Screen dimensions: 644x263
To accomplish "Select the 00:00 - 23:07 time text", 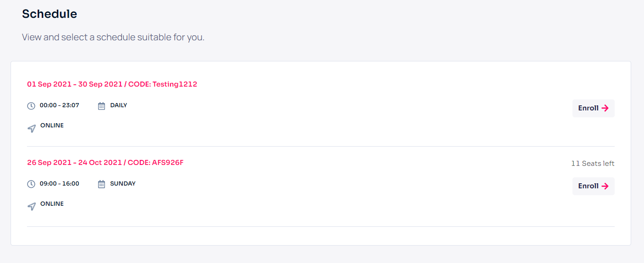I will (60, 105).
